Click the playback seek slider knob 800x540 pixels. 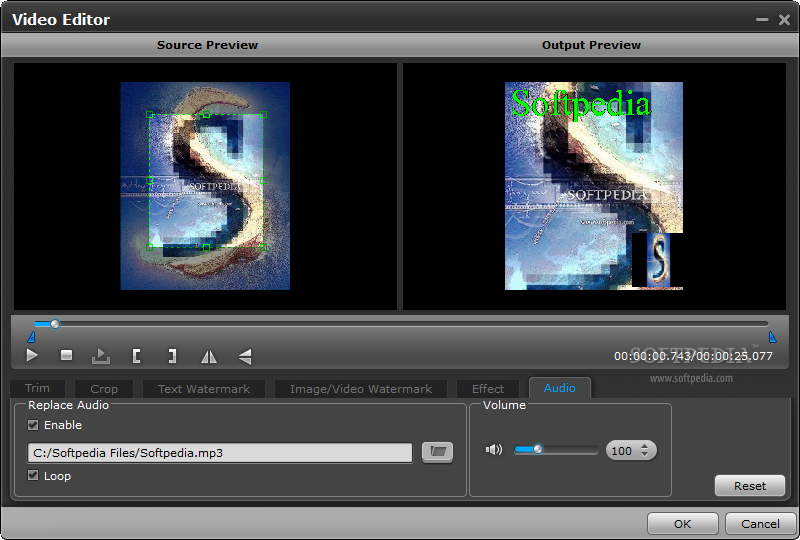tap(55, 324)
